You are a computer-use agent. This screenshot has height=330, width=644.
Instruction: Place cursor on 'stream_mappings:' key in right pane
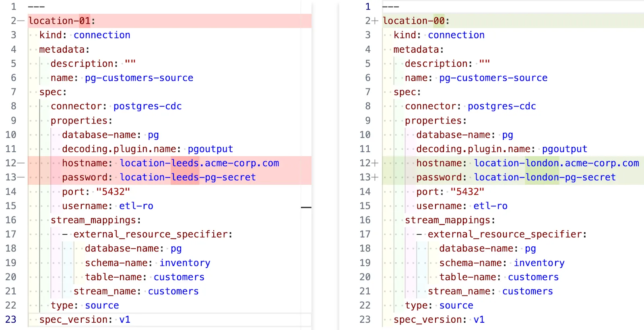coord(450,220)
